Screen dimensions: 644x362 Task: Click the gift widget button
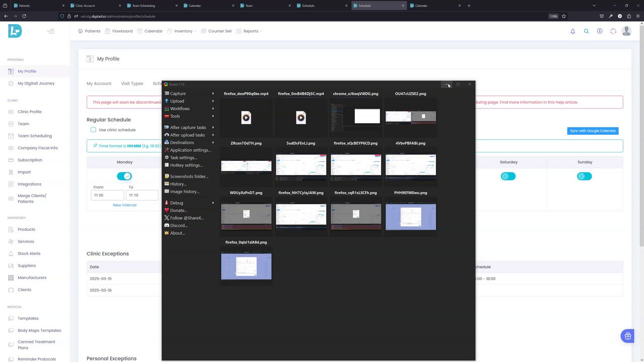627,336
